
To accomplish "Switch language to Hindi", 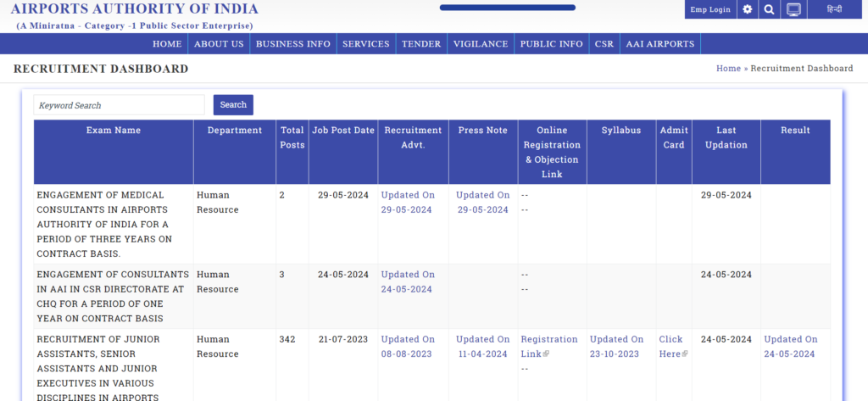I will [835, 9].
